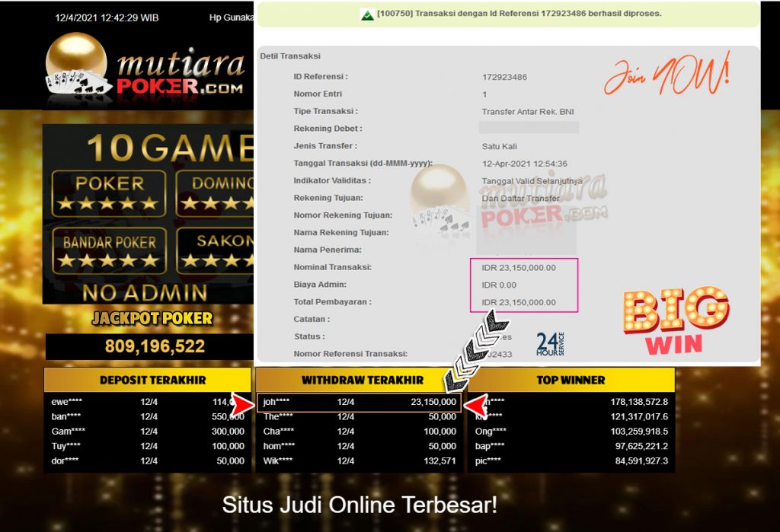The height and width of the screenshot is (532, 780).
Task: Click withdraw row Wik**** 132,571
Action: pyautogui.click(x=360, y=461)
